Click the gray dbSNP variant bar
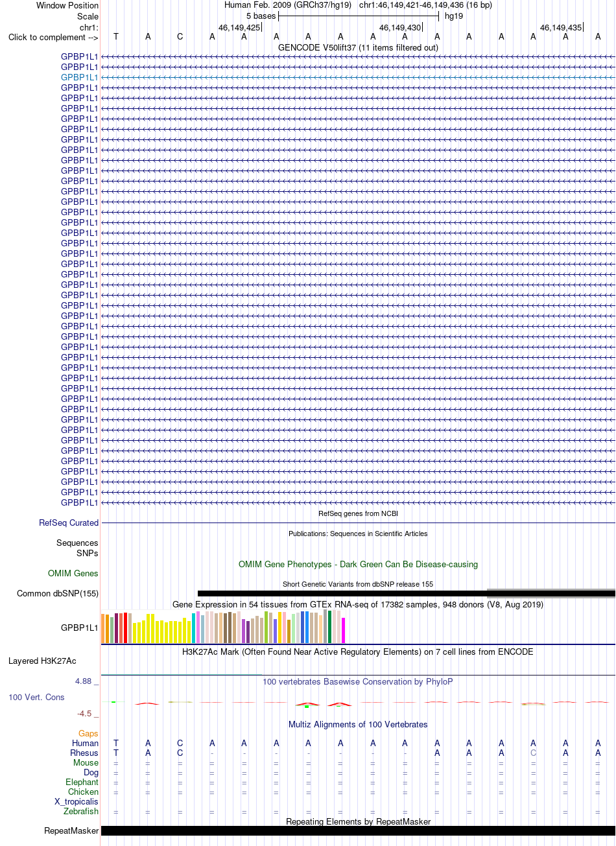Viewport: 616px width, 846px height. 551,593
